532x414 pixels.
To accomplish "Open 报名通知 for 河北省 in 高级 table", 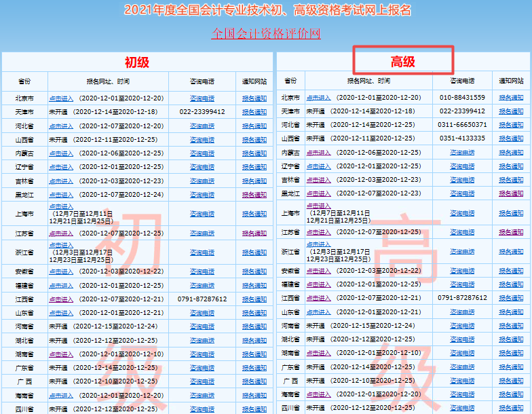I will point(511,125).
